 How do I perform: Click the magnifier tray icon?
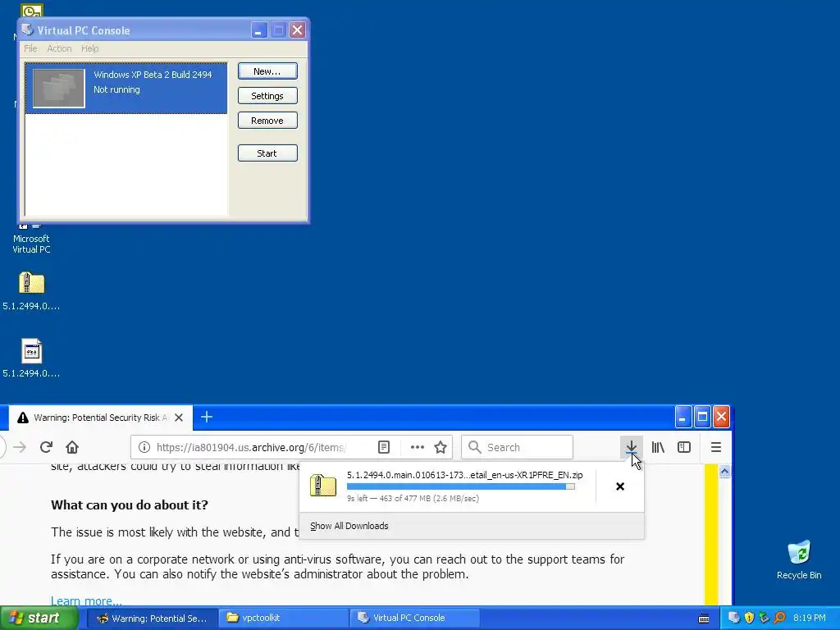(x=780, y=618)
